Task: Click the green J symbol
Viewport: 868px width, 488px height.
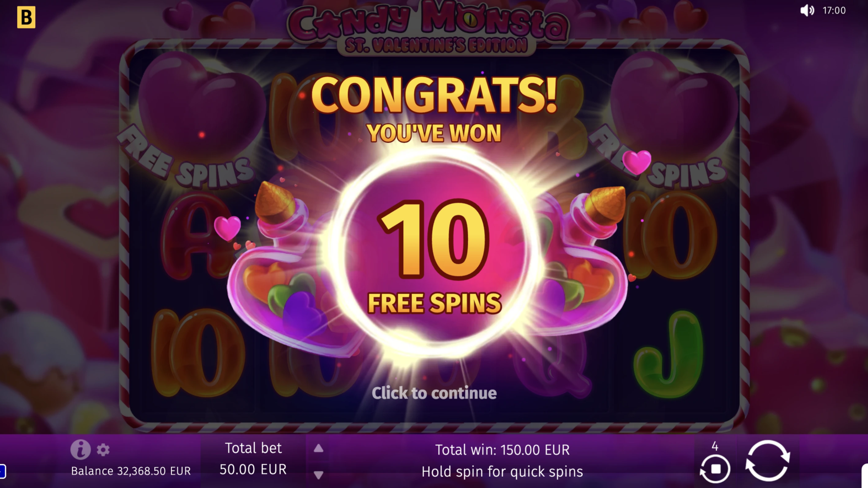Action: (668, 355)
